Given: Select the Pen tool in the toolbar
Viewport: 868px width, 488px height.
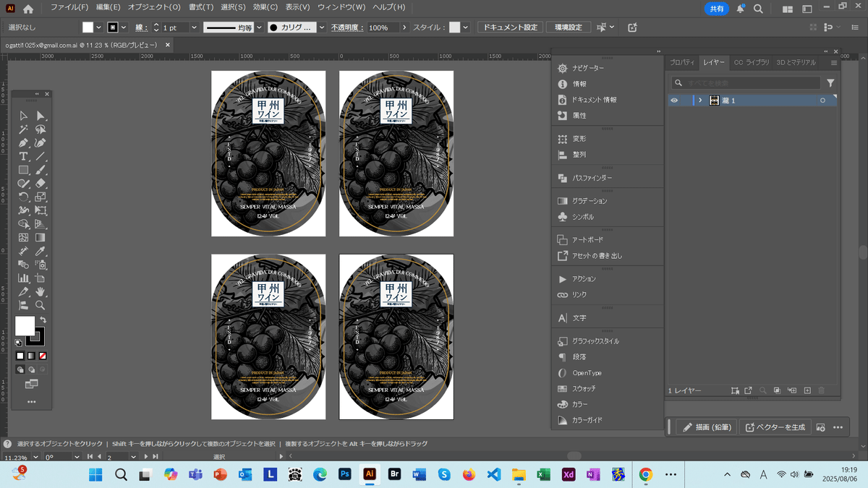Looking at the screenshot, I should 22,141.
